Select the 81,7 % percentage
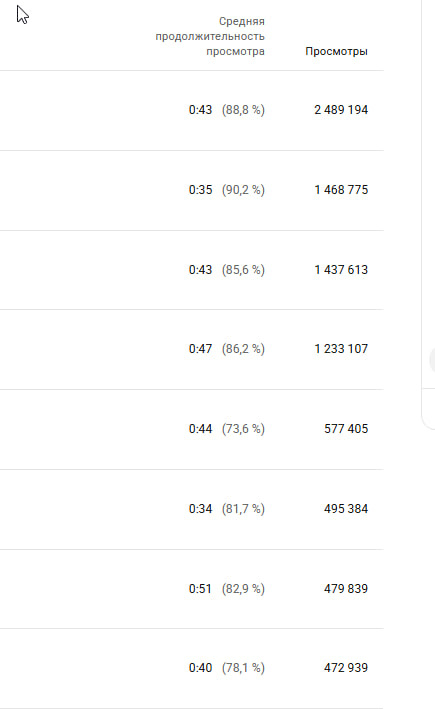The image size is (435, 709). coord(243,509)
